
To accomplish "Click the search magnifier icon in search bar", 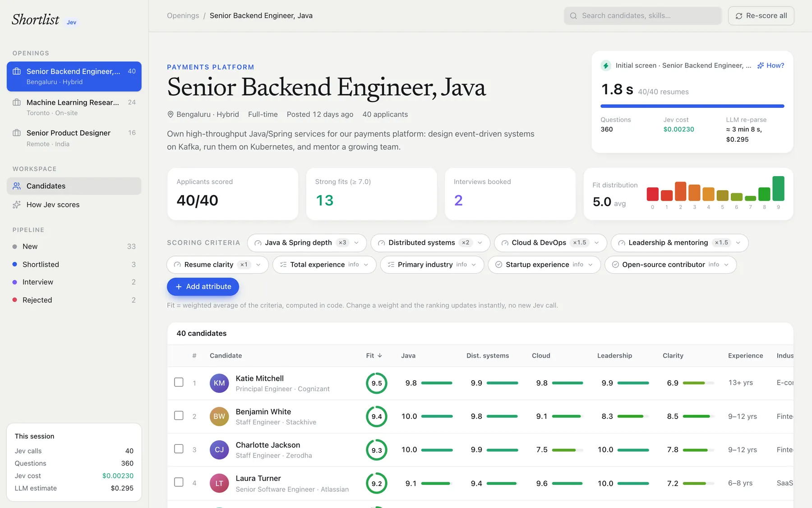I will (x=573, y=16).
